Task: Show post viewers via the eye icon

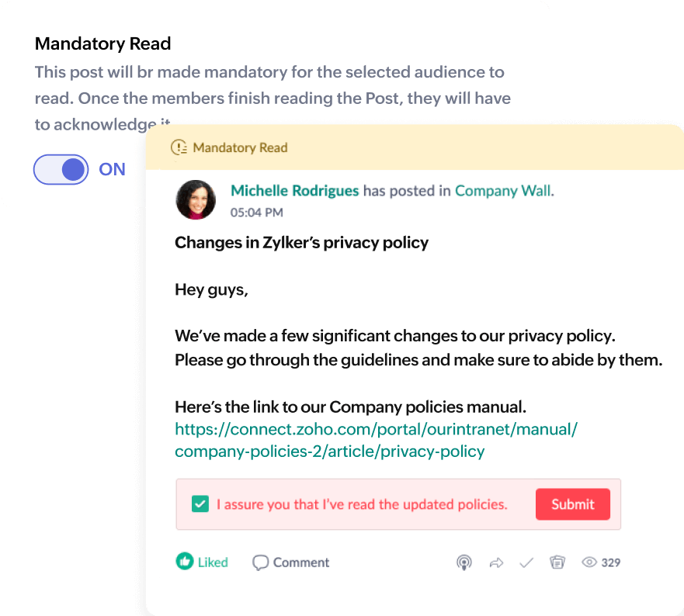Action: (589, 562)
